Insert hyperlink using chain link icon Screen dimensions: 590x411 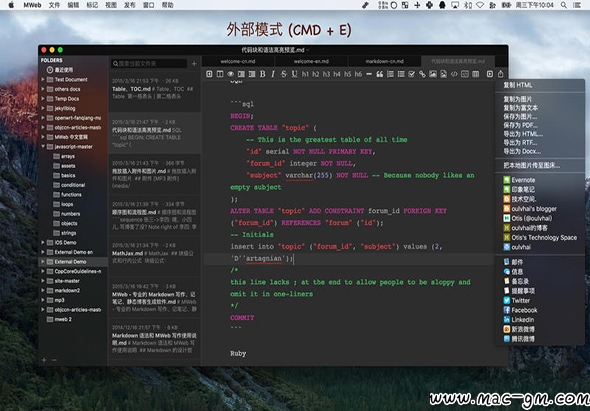click(422, 74)
